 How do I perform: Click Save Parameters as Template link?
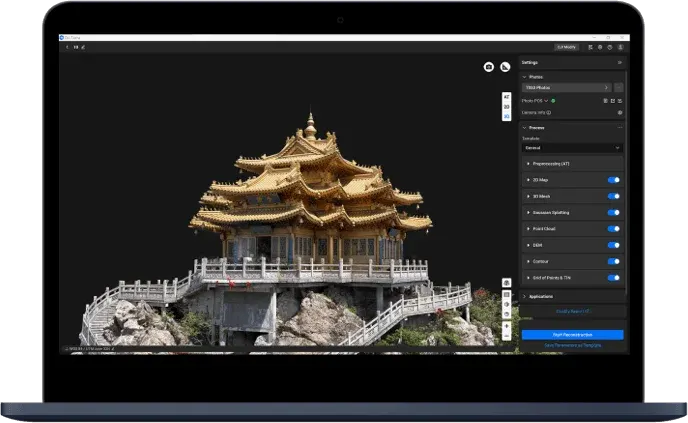click(x=572, y=345)
